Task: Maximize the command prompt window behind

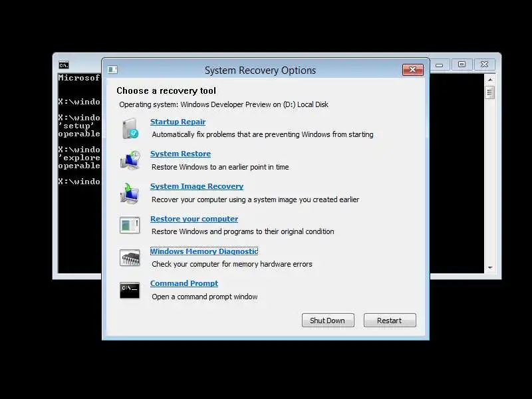Action: click(462, 65)
